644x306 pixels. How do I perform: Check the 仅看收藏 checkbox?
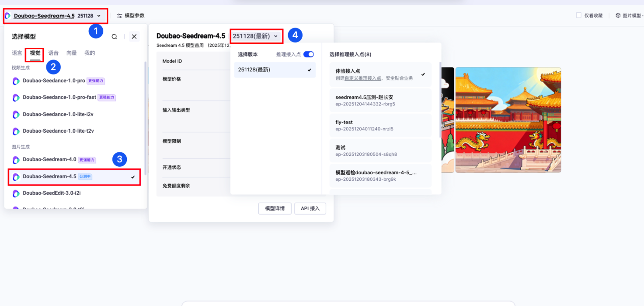tap(579, 15)
